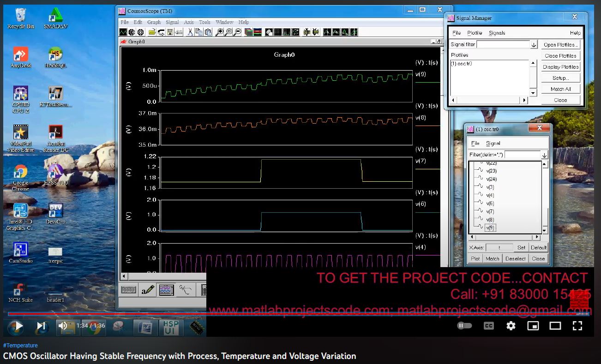Screen dimensions: 601x364
Task: Toggle video player fullscreen mode
Action: [577, 326]
